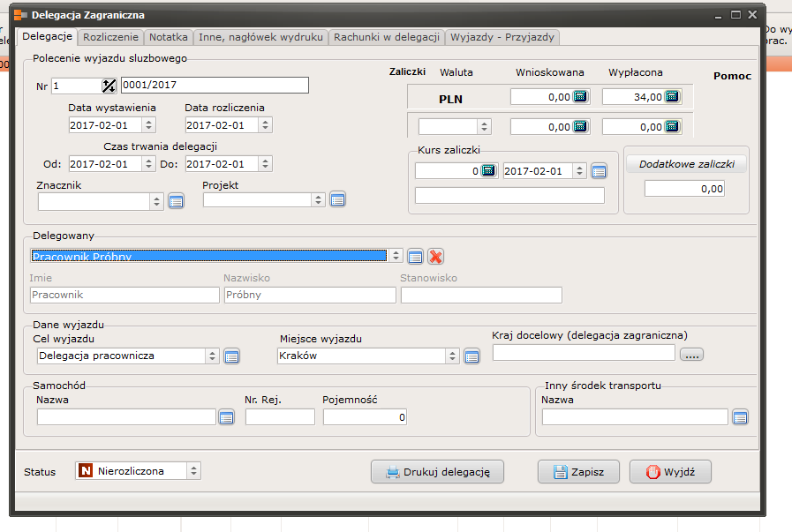Click the Kurs zaliczki description field
This screenshot has width=792, height=532.
click(x=509, y=195)
